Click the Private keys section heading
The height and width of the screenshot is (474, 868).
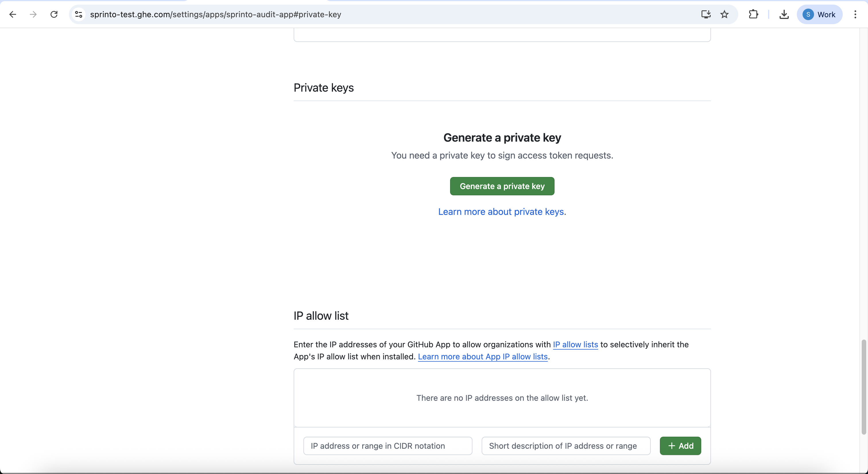point(323,88)
